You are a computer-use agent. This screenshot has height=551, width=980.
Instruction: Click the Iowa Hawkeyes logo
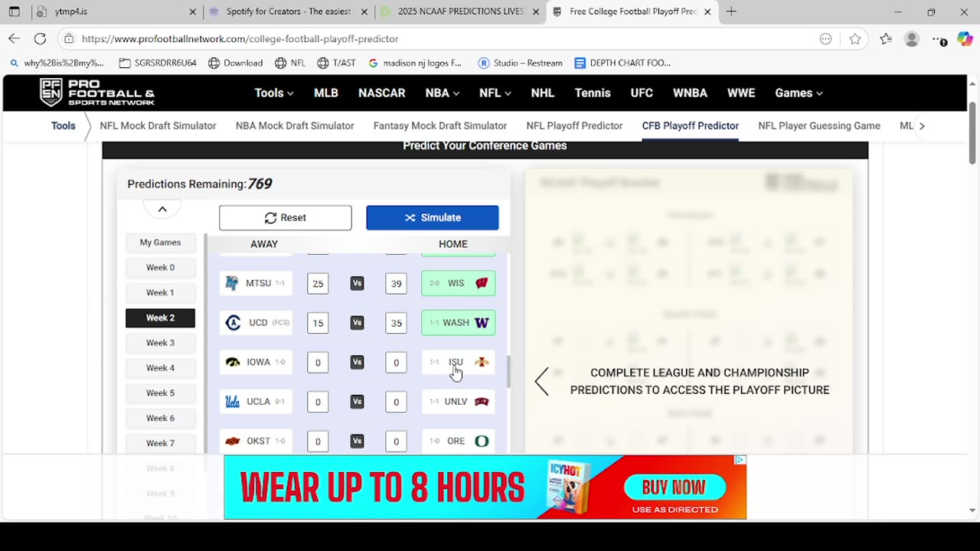click(233, 362)
